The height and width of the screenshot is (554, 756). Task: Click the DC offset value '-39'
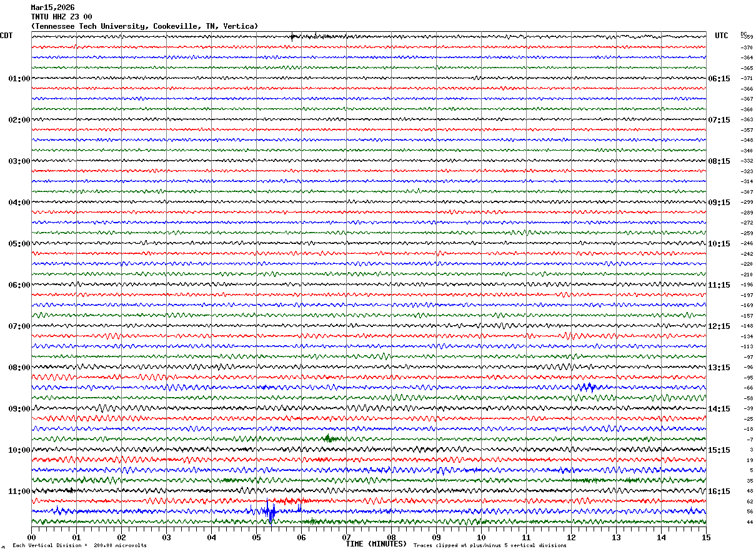coord(748,409)
